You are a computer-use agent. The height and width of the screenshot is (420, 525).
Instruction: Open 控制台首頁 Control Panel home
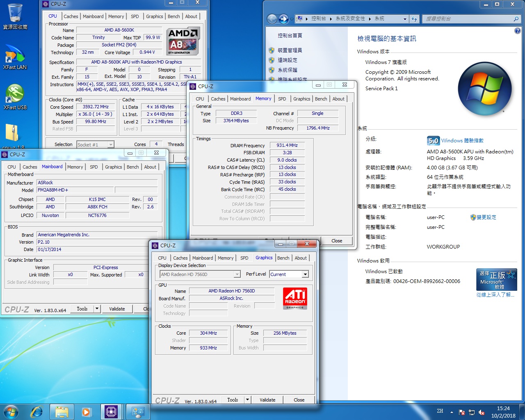[x=290, y=36]
